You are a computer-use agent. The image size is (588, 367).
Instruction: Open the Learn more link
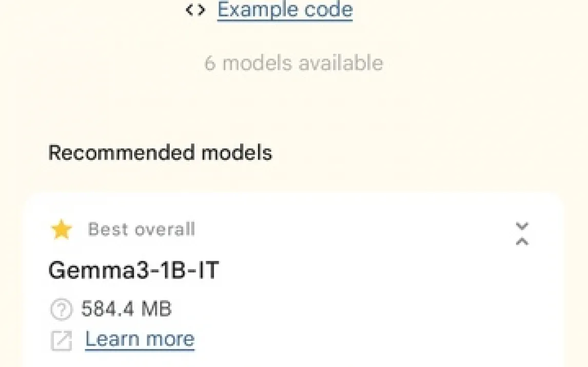[140, 339]
